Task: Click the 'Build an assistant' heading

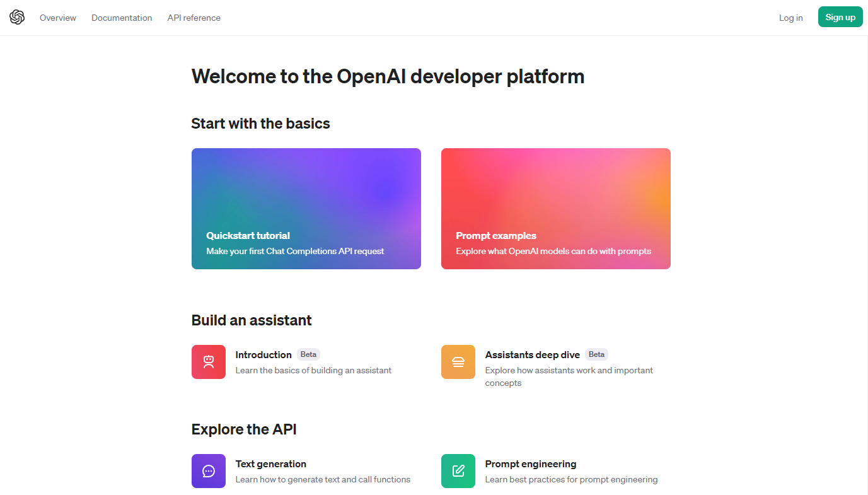Action: point(252,320)
